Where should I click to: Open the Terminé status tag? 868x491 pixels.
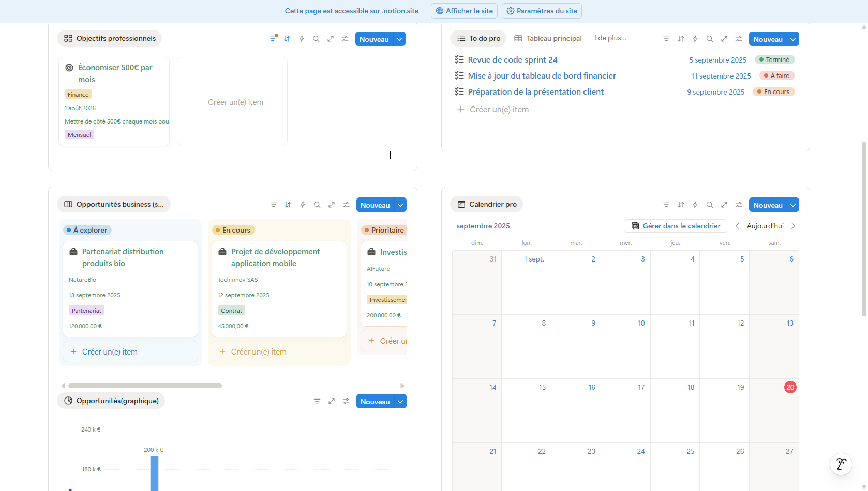(x=774, y=60)
